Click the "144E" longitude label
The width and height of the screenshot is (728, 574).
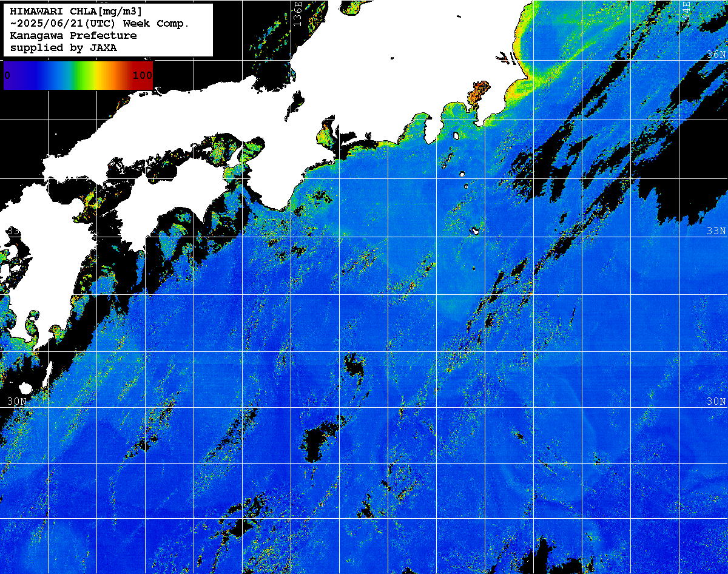point(686,13)
